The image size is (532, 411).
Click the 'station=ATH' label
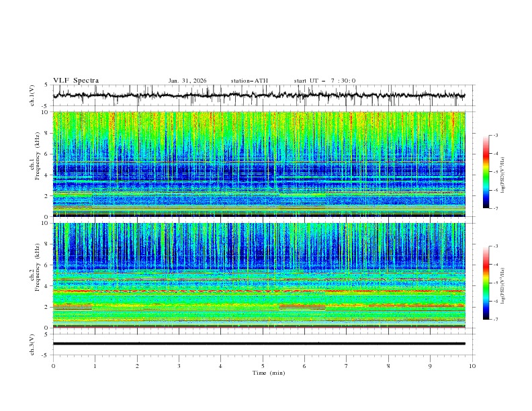point(249,81)
